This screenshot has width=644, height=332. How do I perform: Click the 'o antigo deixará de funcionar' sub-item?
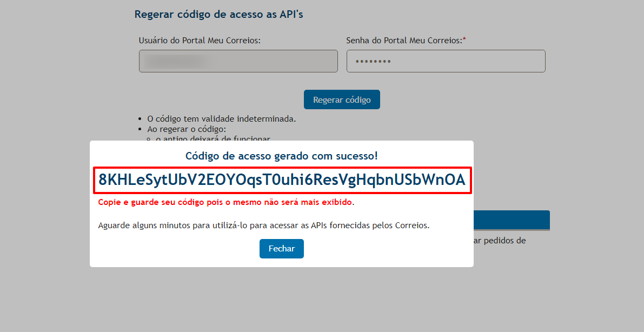tap(213, 138)
